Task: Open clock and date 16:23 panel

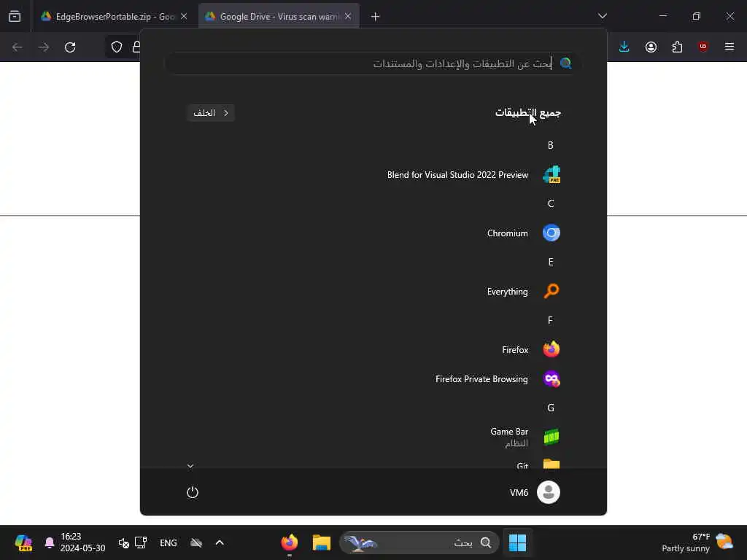Action: pos(82,542)
